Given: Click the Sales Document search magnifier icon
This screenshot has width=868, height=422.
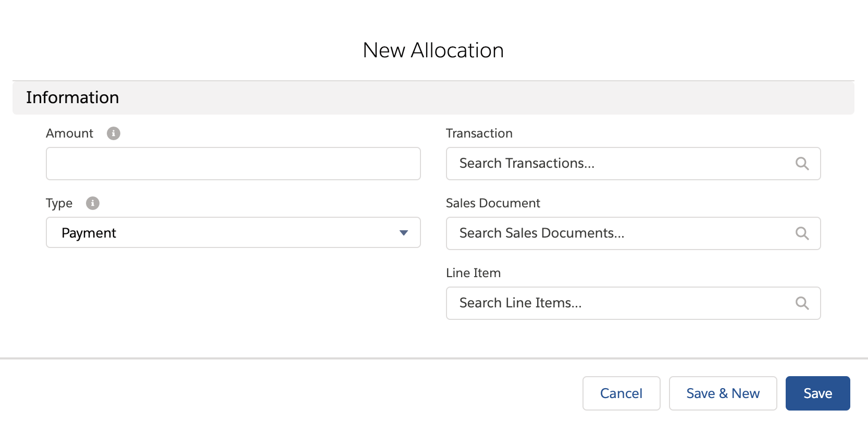Looking at the screenshot, I should coord(802,233).
